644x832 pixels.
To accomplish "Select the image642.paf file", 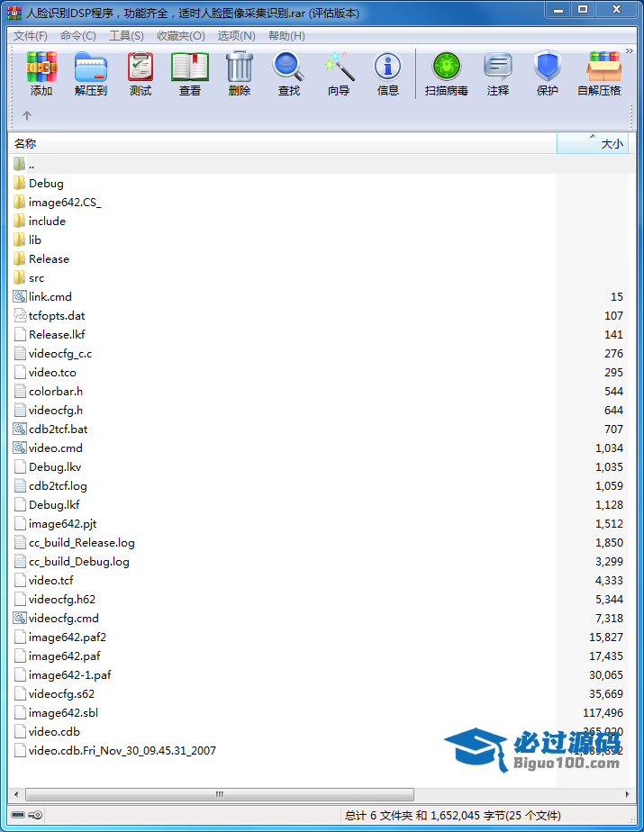I will pos(322,656).
